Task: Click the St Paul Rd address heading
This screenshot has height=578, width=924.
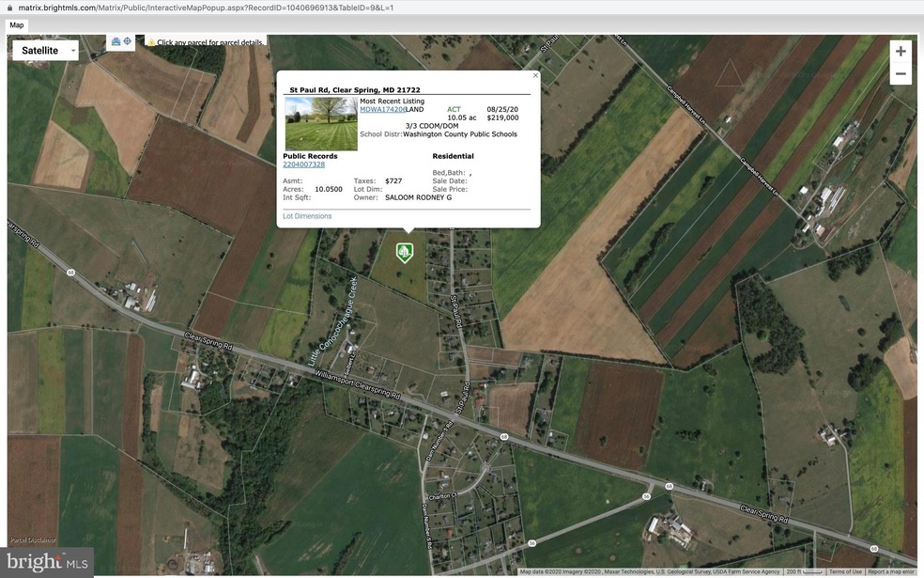Action: coord(354,90)
